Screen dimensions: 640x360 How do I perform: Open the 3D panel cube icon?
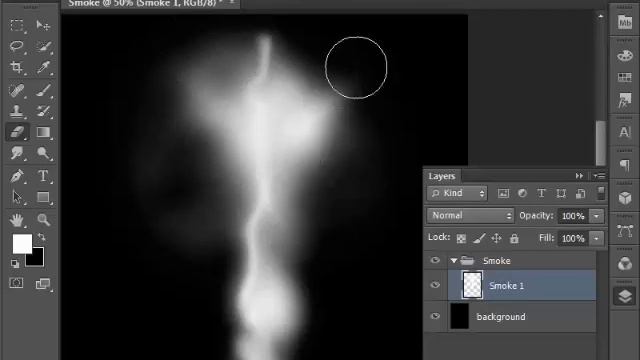tap(624, 198)
